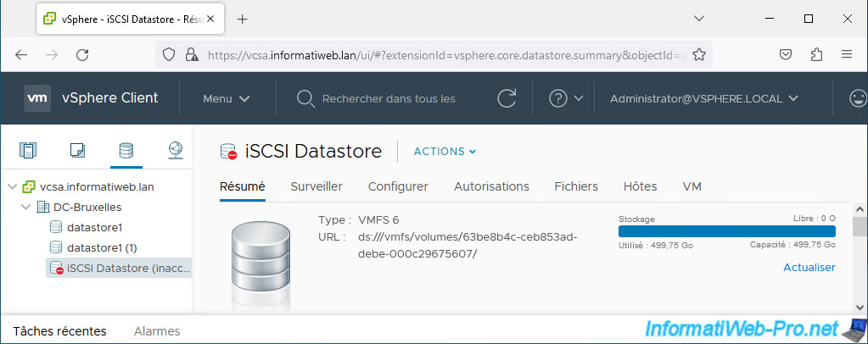Image resolution: width=868 pixels, height=344 pixels.
Task: Open the Alarmes panel tab
Action: tap(157, 331)
